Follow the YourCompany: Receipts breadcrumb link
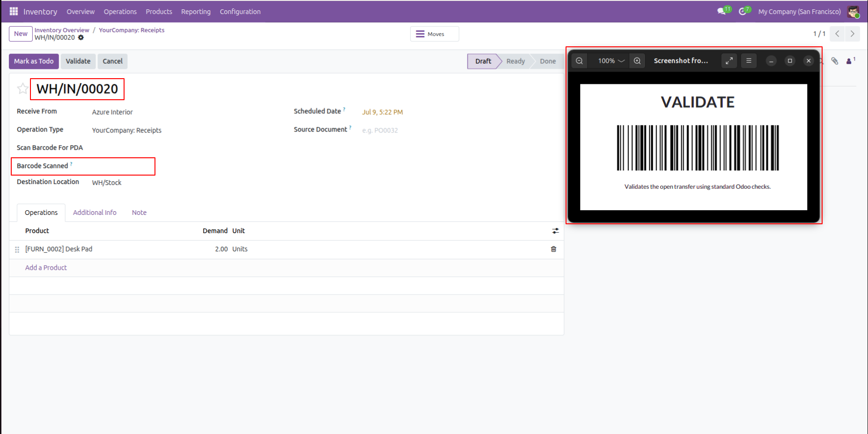 coord(132,30)
